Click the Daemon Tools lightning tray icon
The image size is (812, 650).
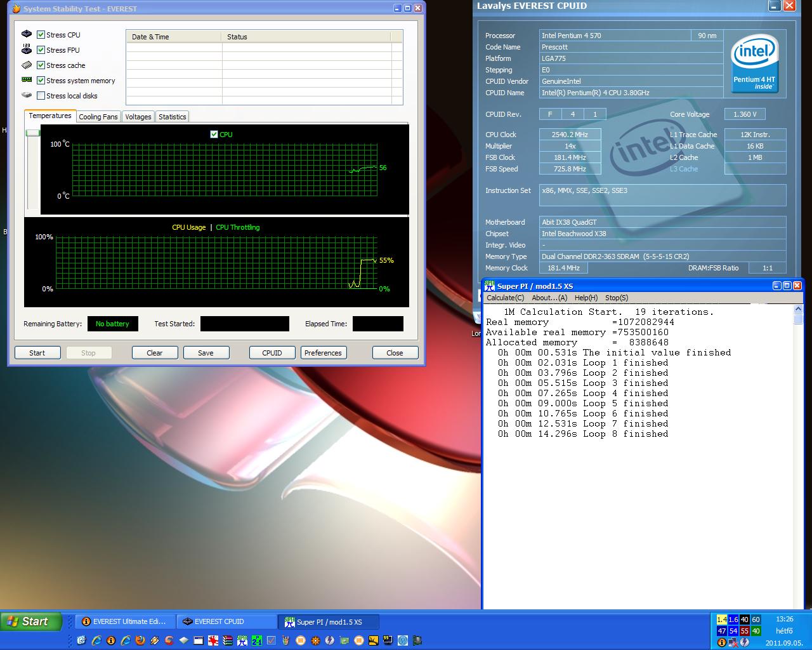[745, 642]
